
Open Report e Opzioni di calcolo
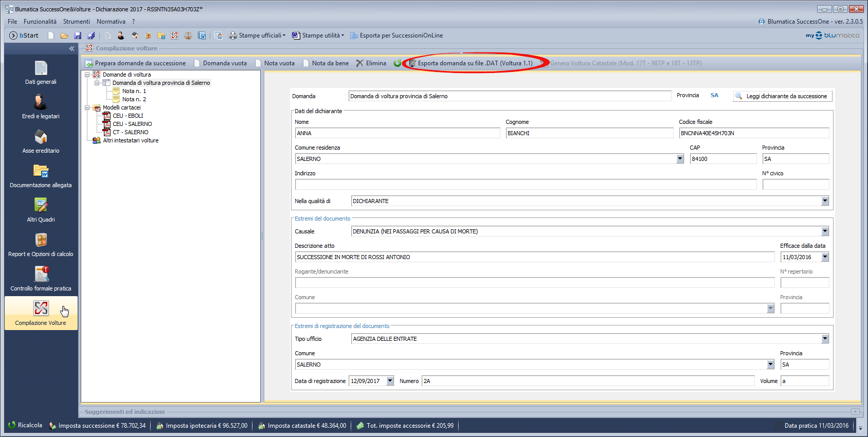point(41,245)
